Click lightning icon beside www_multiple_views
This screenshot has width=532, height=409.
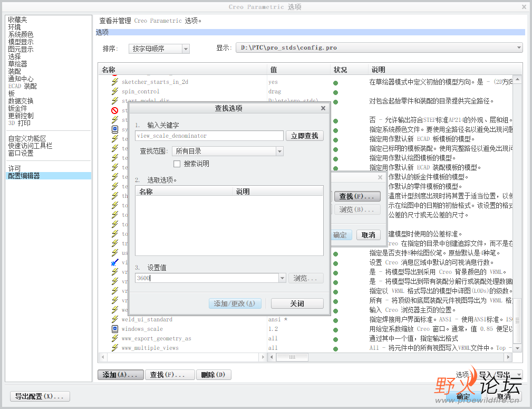click(x=115, y=348)
